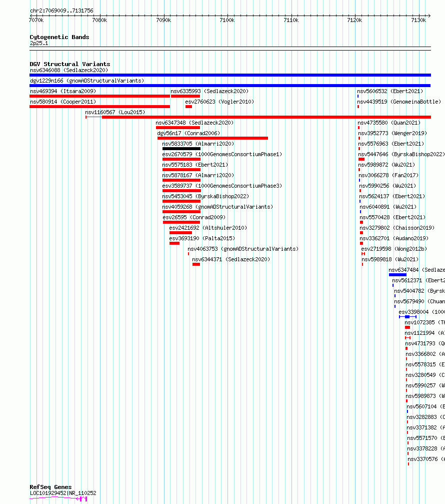The image size is (445, 504).
Task: Click esv2421692 (Altshuler2010) label
Action: click(x=208, y=228)
